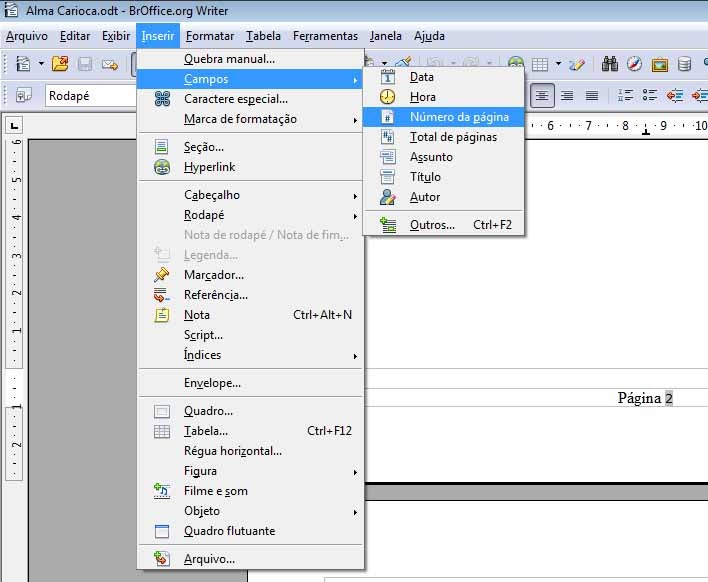Insert Data field from Campos submenu

click(443, 77)
